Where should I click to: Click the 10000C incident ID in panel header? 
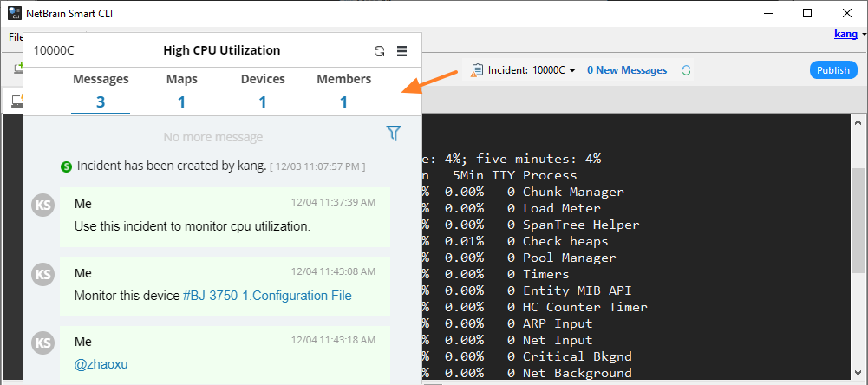pos(54,51)
